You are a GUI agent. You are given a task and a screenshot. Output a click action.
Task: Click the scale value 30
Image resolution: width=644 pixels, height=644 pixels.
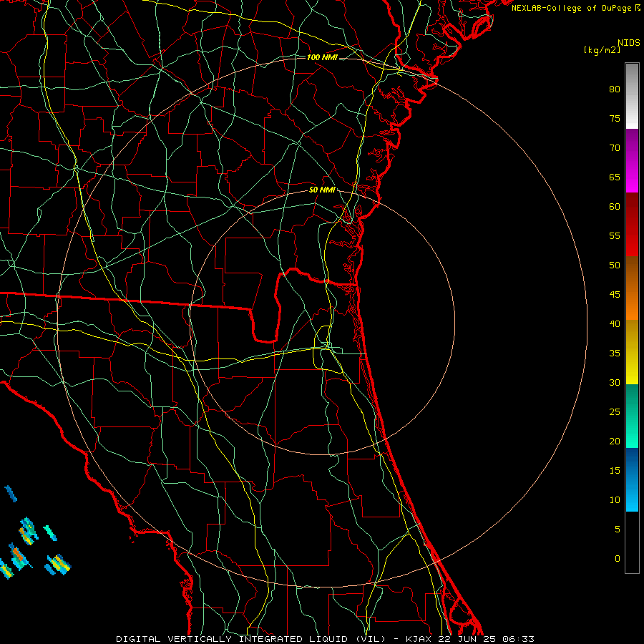[615, 383]
